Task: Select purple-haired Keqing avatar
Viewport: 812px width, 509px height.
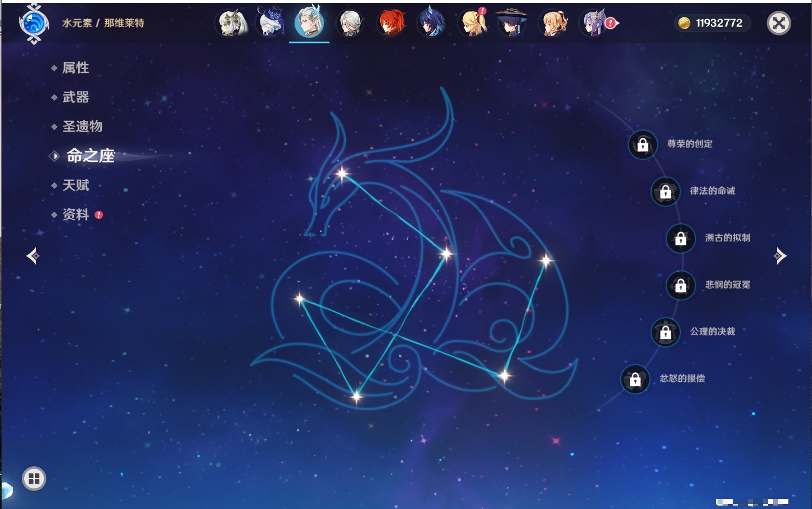Action: pyautogui.click(x=594, y=24)
